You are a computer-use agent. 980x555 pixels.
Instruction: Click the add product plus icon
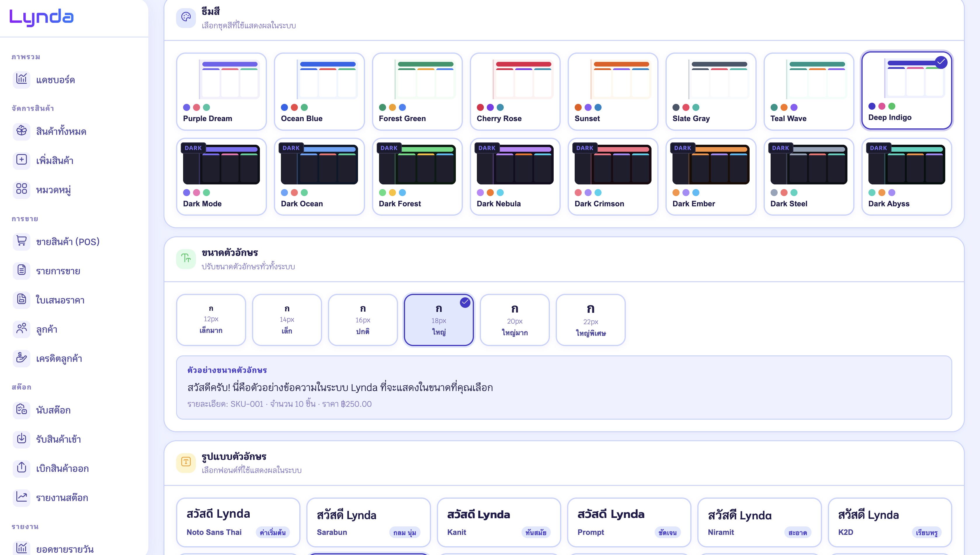(x=21, y=160)
